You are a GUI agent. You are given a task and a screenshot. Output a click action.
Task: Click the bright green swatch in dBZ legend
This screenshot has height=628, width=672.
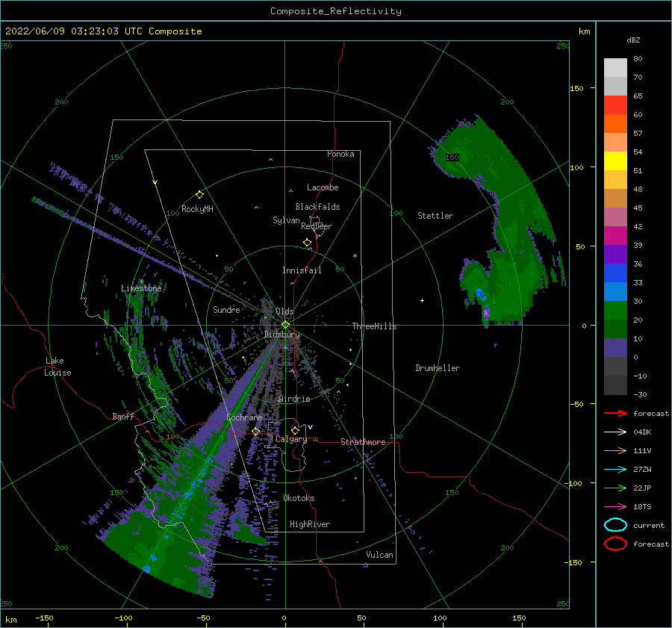[x=615, y=311]
